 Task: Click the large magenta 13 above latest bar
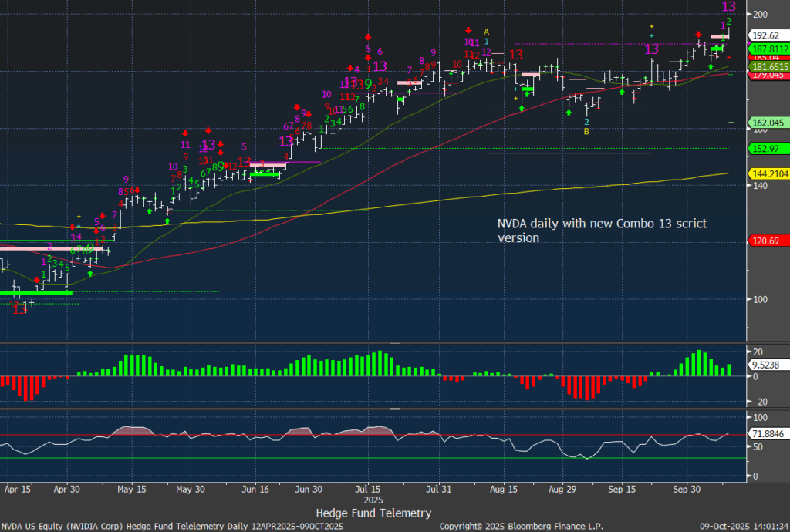[x=728, y=7]
